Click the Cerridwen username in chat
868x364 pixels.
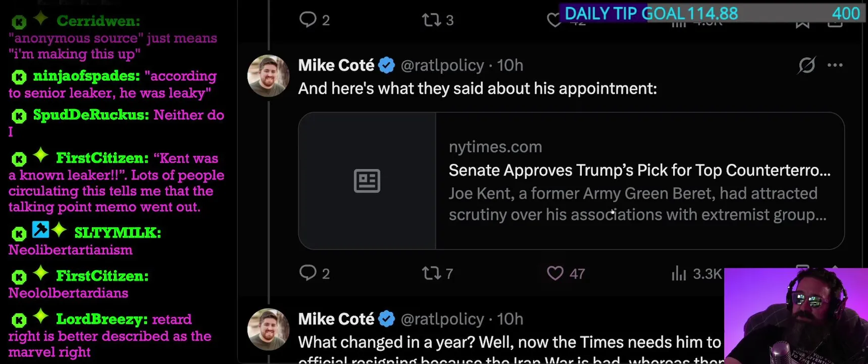(x=98, y=21)
